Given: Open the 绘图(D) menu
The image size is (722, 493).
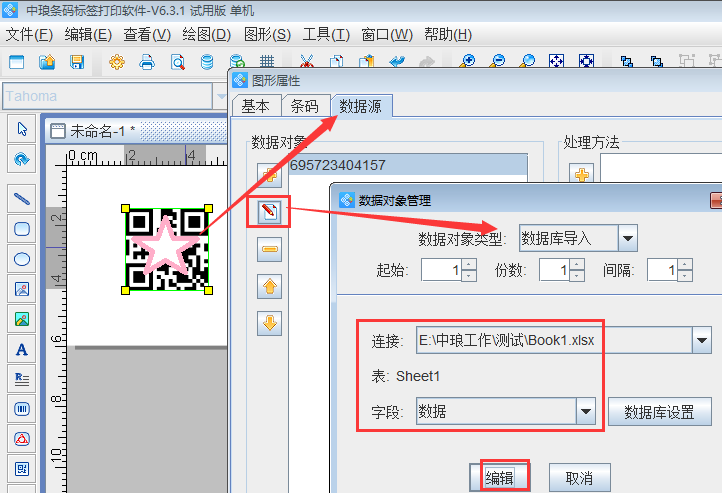Looking at the screenshot, I should pyautogui.click(x=206, y=35).
